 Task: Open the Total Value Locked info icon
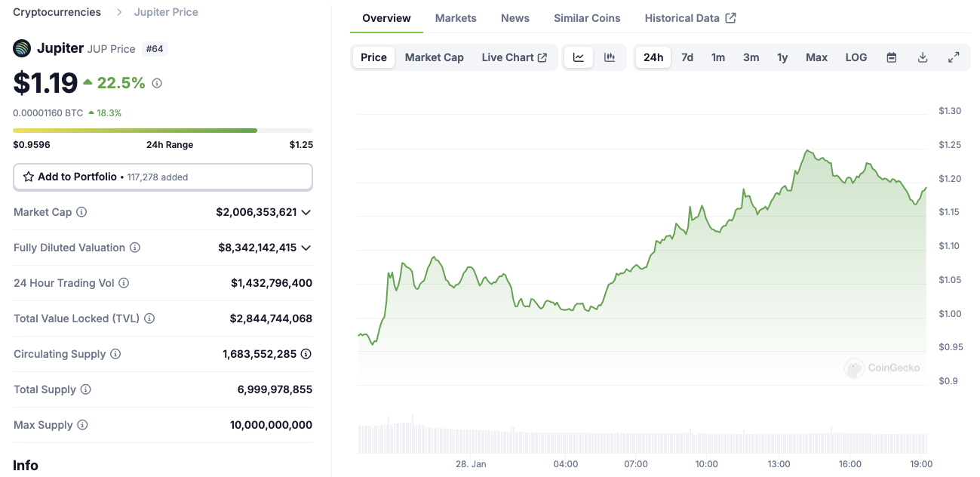(149, 319)
